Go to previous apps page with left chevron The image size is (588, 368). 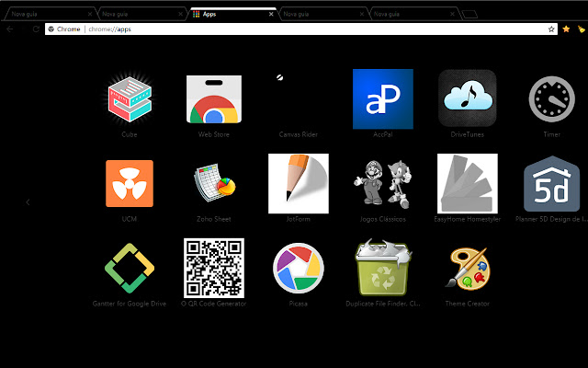(x=28, y=202)
